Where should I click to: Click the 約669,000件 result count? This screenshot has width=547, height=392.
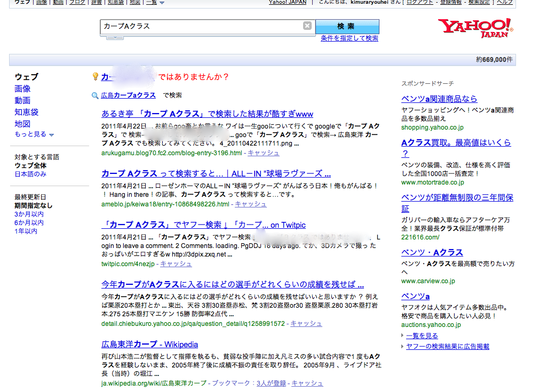pyautogui.click(x=494, y=60)
